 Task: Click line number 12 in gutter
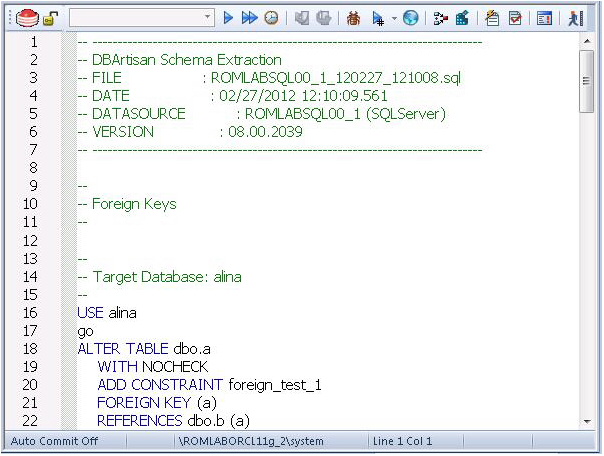pos(30,240)
